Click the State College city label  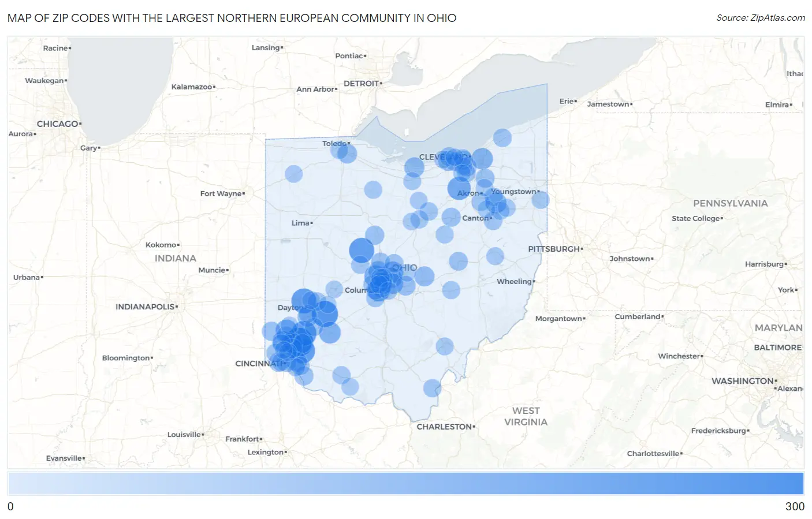[x=696, y=219]
